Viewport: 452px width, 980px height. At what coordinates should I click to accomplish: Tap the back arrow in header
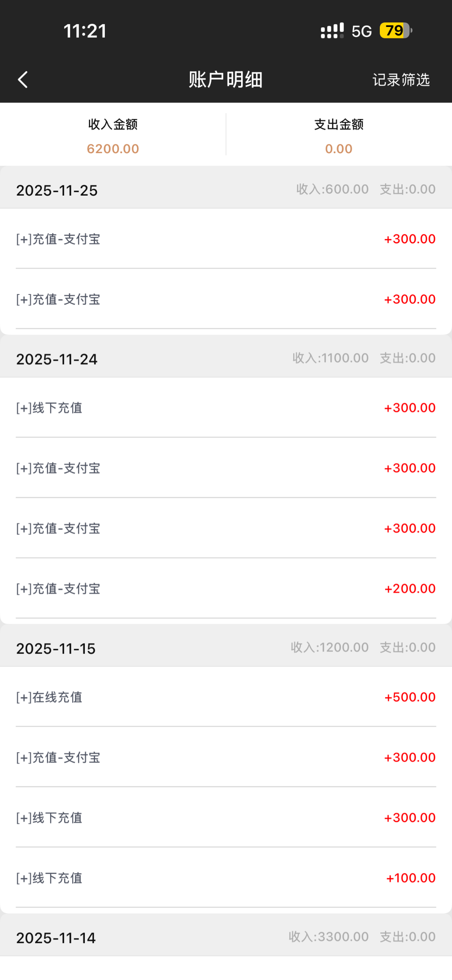(x=23, y=80)
